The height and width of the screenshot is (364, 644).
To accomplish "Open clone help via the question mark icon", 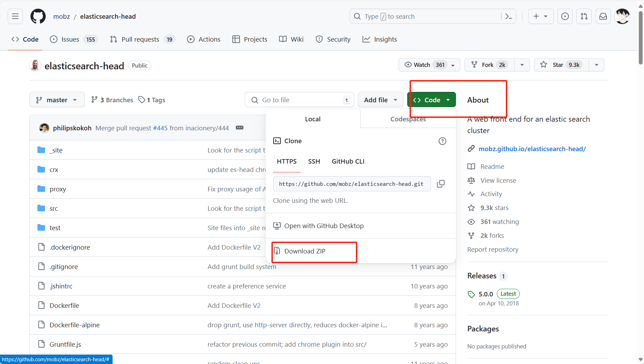I will coord(442,141).
